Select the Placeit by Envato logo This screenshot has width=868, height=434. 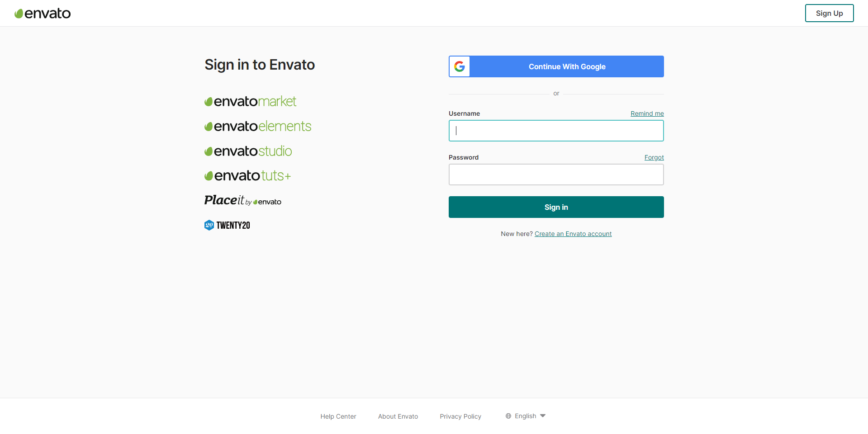tap(242, 201)
